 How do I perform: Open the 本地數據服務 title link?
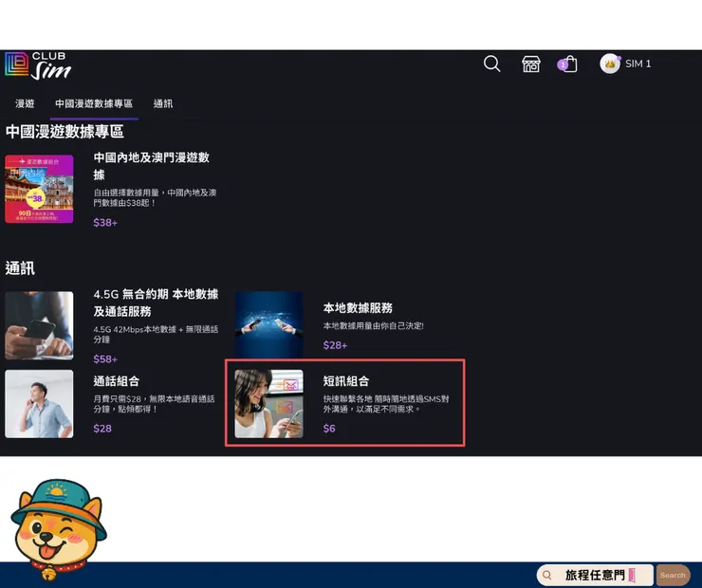click(358, 308)
